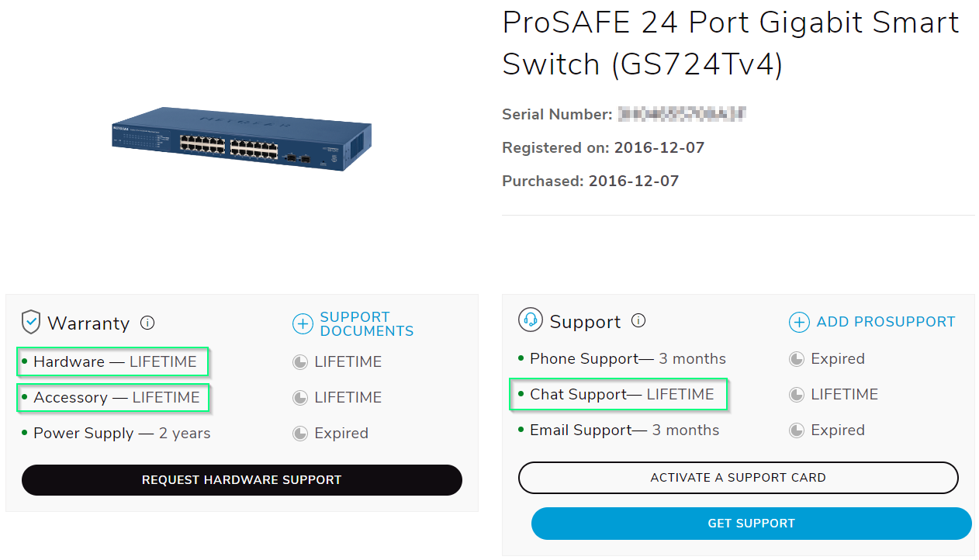Screen dimensions: 979x560
Task: Click the Power Supply expired clock icon
Action: (x=300, y=434)
